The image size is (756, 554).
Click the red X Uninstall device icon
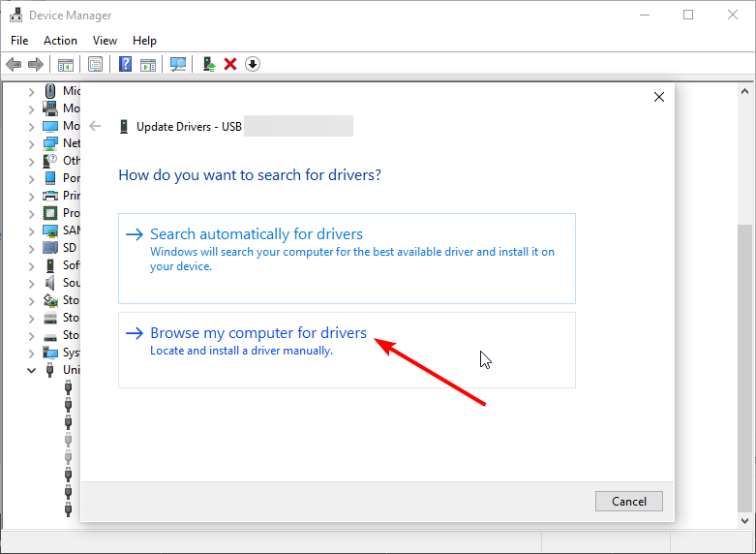point(230,64)
